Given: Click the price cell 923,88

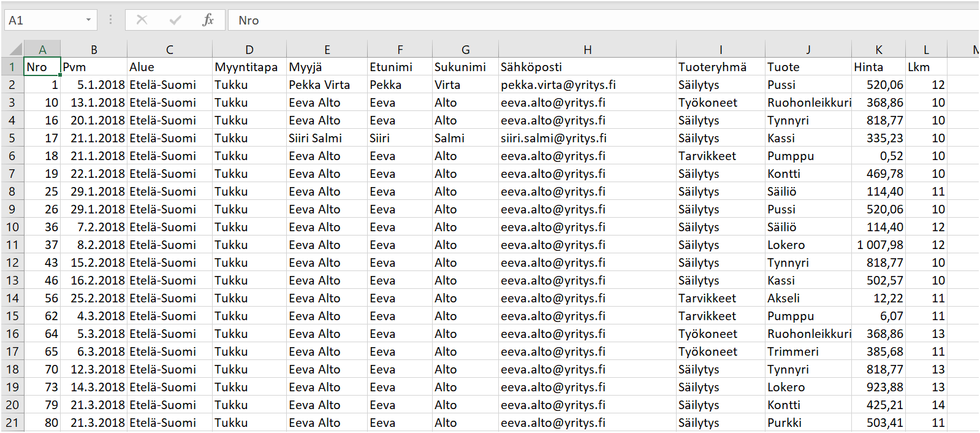Looking at the screenshot, I should coord(879,387).
